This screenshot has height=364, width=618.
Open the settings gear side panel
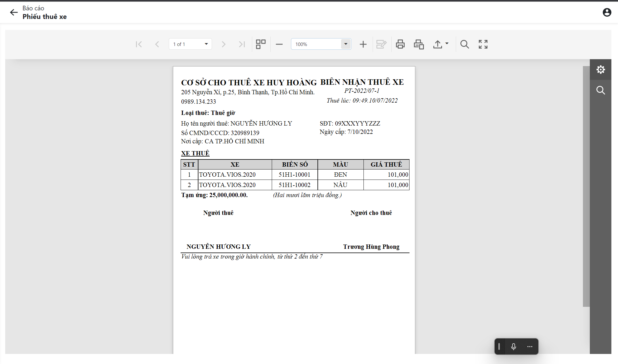coord(600,70)
